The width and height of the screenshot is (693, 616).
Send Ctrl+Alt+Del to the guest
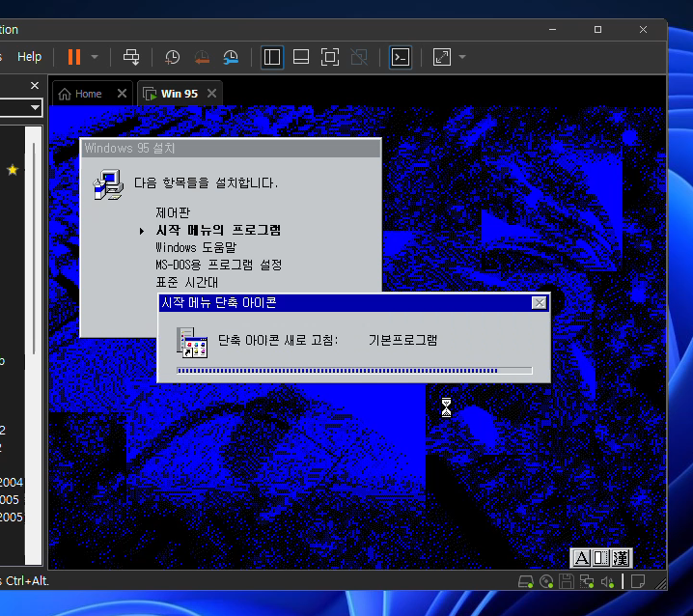point(131,57)
